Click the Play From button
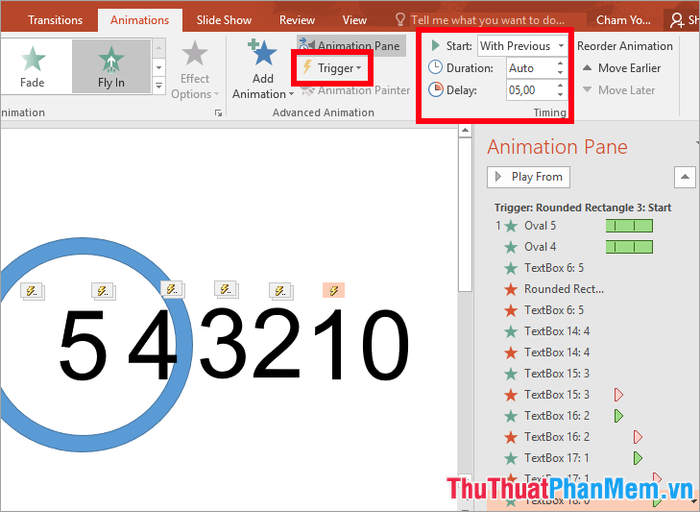The width and height of the screenshot is (700, 512). (529, 177)
